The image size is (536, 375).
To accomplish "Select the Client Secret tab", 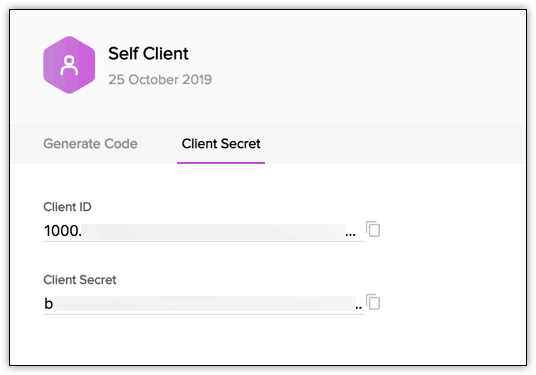I will pos(221,144).
